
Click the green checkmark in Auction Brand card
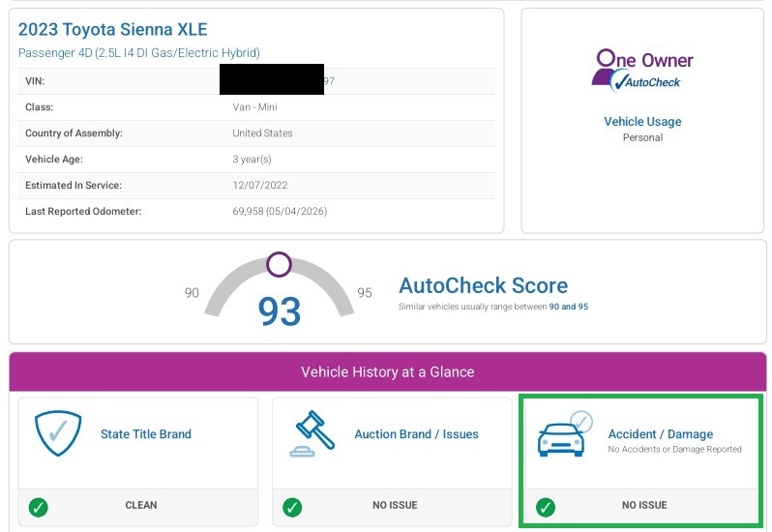(x=292, y=507)
